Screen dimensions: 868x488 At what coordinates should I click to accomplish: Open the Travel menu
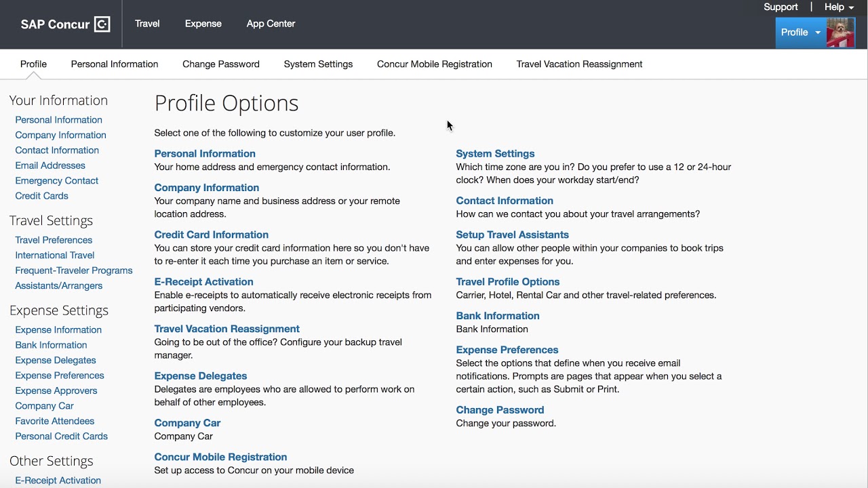(x=147, y=24)
